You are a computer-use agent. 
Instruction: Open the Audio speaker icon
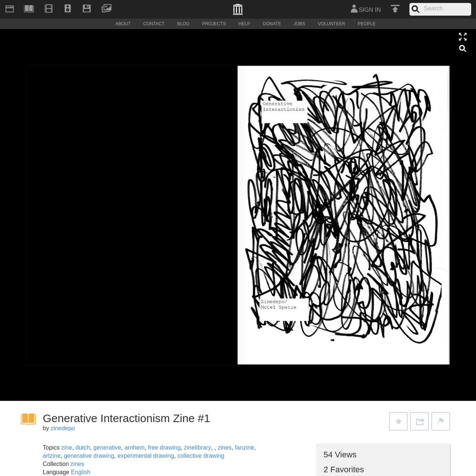[68, 9]
